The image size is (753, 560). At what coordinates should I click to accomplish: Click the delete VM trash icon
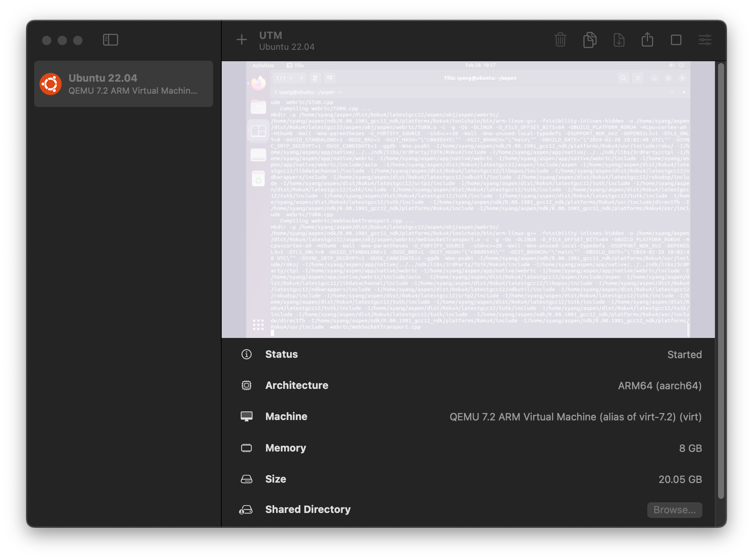click(560, 40)
